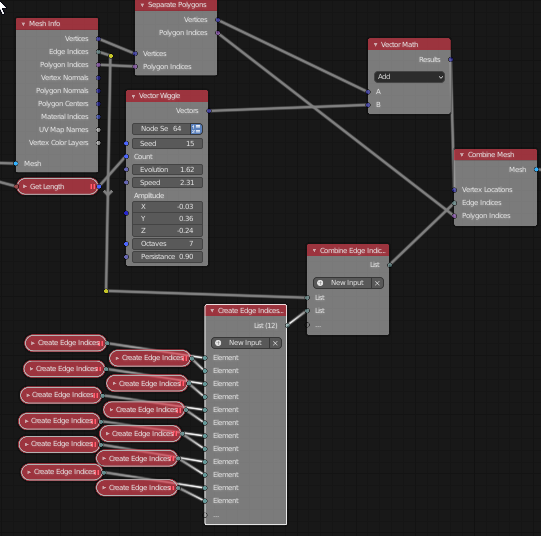Click New Input in Combine Edge Indic node
Image resolution: width=541 pixels, height=536 pixels.
(x=343, y=283)
